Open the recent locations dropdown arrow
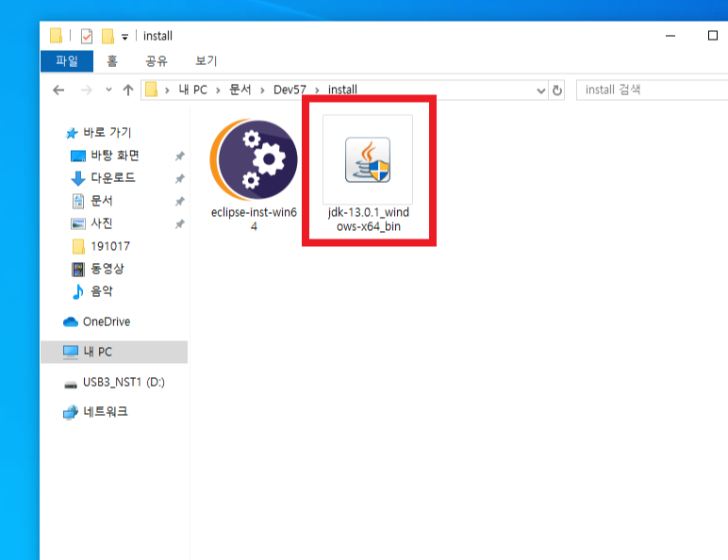The height and width of the screenshot is (560, 728). click(x=108, y=90)
